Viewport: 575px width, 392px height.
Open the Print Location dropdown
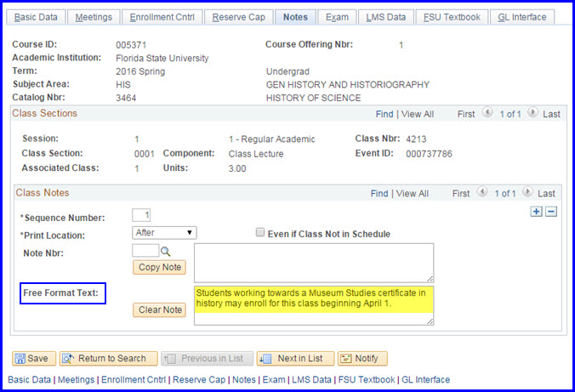164,233
